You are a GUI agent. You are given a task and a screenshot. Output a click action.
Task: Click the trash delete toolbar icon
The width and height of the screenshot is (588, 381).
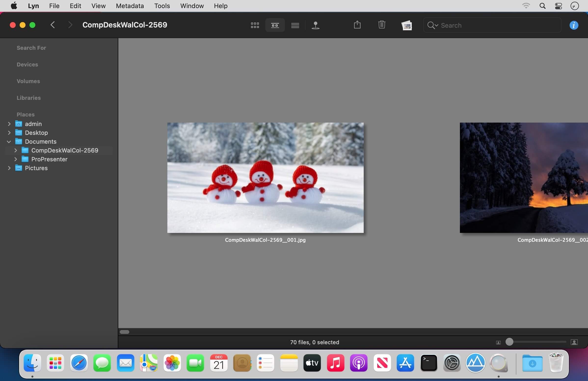point(381,25)
